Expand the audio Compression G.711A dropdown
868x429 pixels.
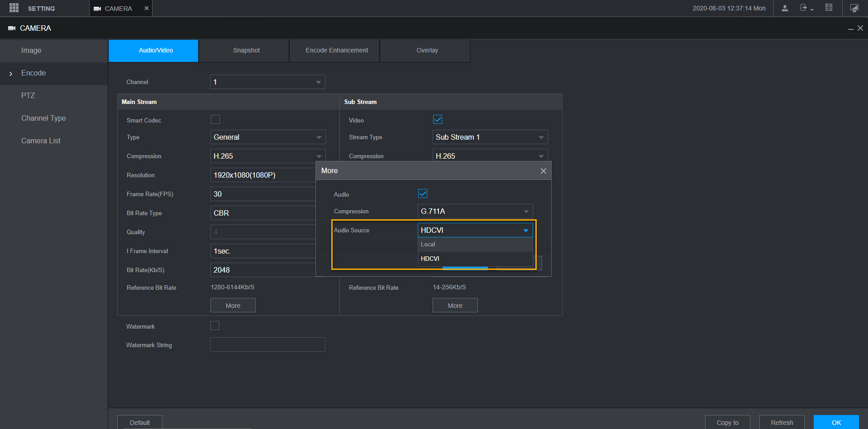pyautogui.click(x=475, y=212)
